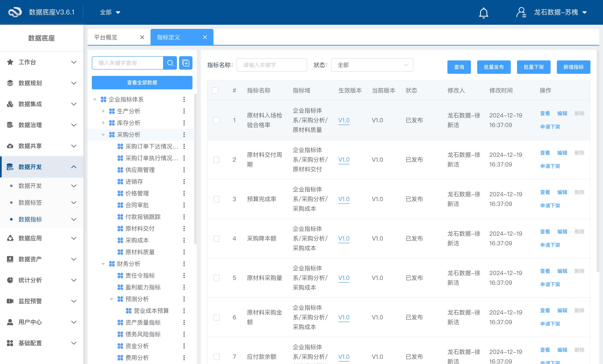Expand the 生产分析 tree node
This screenshot has width=603, height=364.
tap(103, 111)
